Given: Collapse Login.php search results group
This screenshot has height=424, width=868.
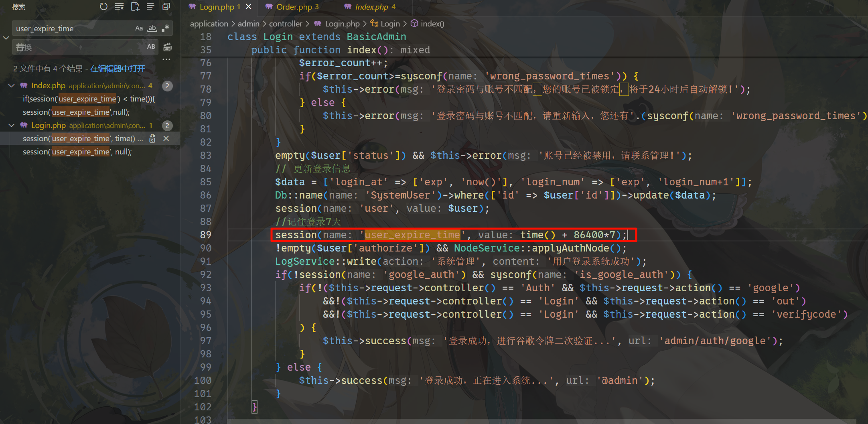Looking at the screenshot, I should tap(12, 125).
